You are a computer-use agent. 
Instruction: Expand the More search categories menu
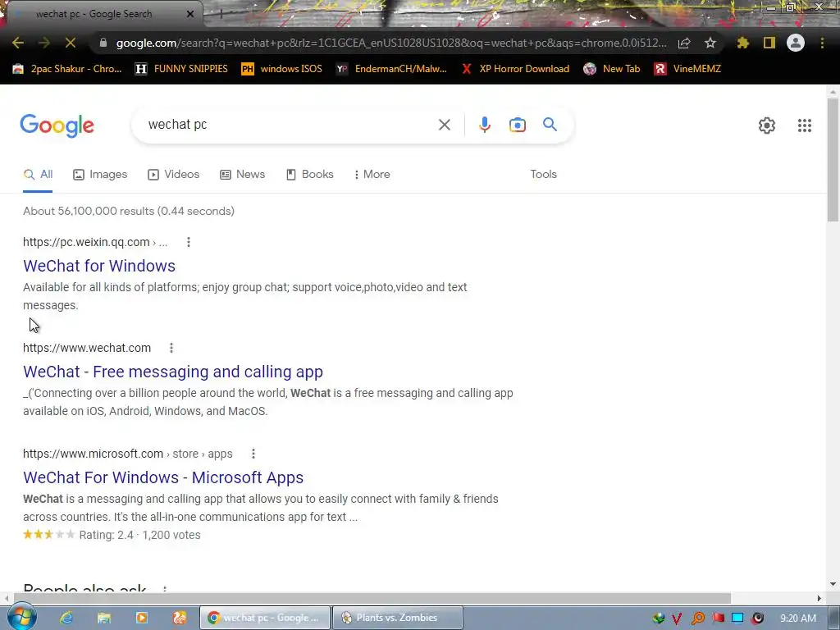pyautogui.click(x=372, y=175)
